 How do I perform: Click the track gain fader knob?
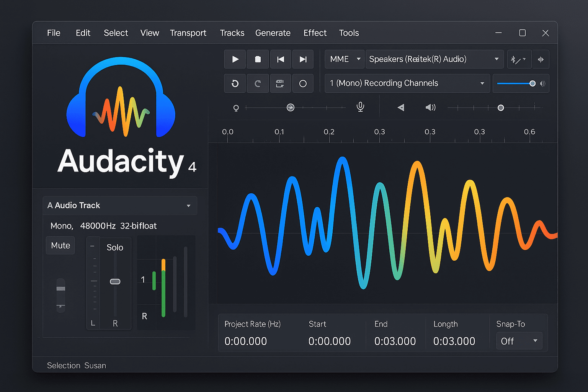(x=115, y=282)
